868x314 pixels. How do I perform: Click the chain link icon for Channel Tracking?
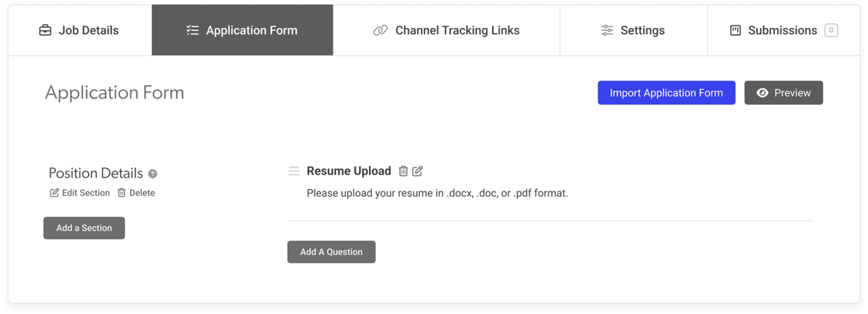pyautogui.click(x=381, y=30)
